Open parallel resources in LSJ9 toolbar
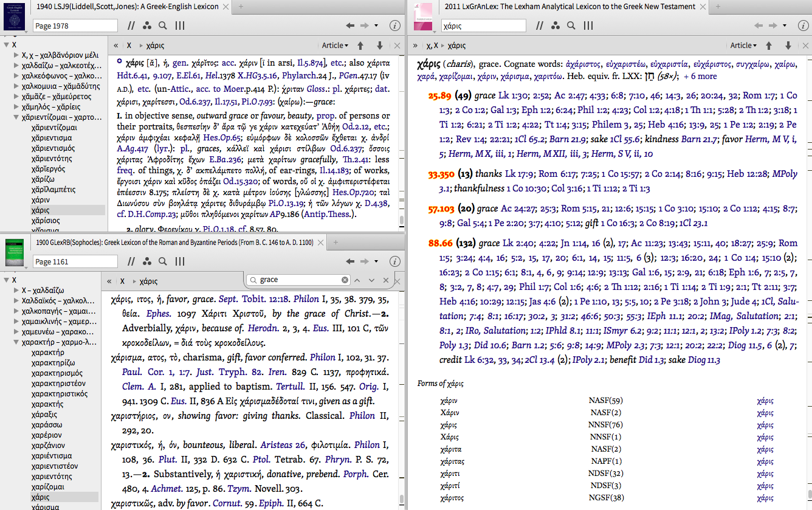The height and width of the screenshot is (510, 812). click(x=131, y=26)
